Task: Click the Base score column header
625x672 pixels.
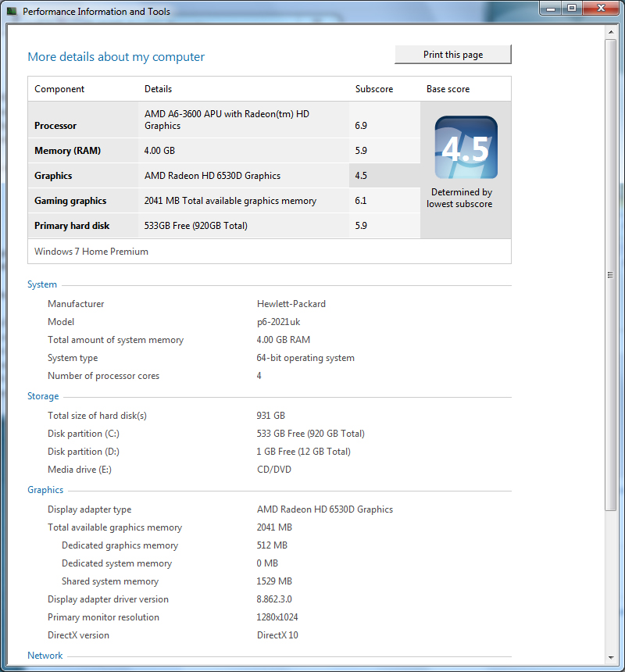Action: [x=448, y=89]
